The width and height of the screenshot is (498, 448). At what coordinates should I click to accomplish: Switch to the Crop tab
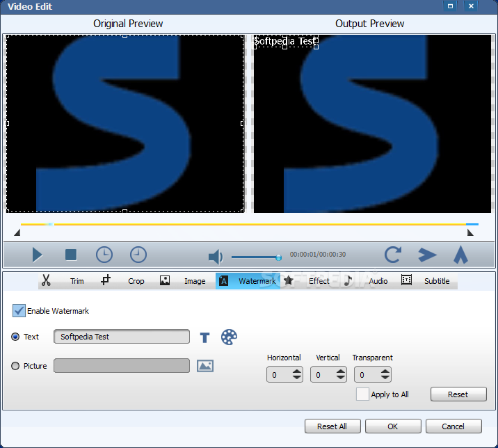coord(136,281)
